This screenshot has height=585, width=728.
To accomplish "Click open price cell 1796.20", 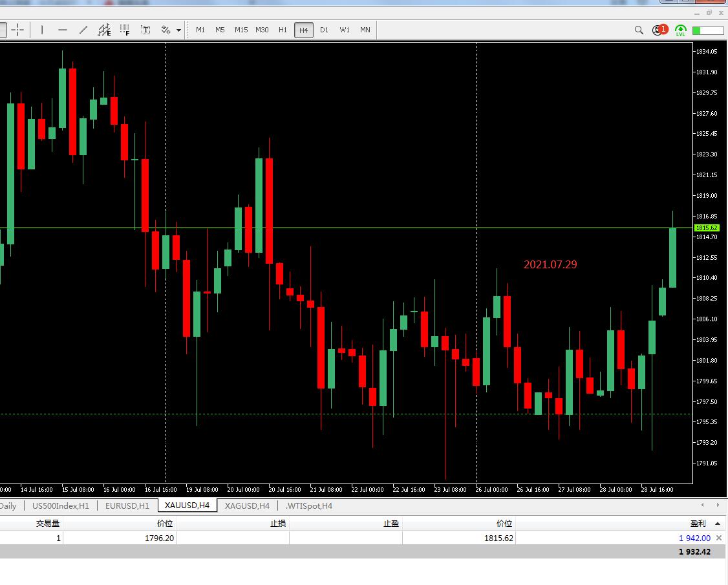I will [x=159, y=538].
